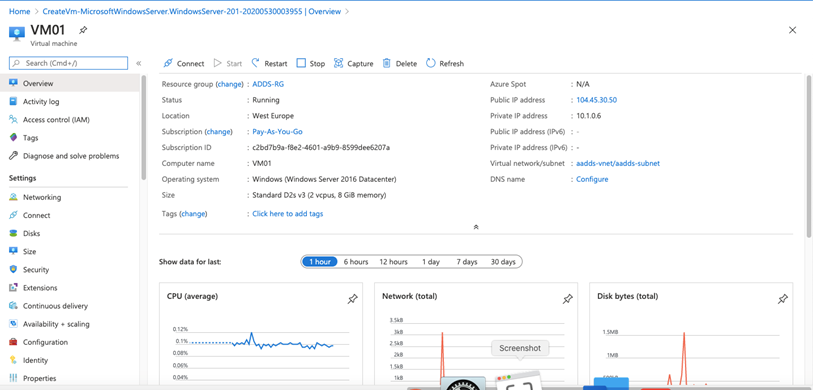The height and width of the screenshot is (390, 813).
Task: Select the 12 hours time range
Action: (394, 262)
